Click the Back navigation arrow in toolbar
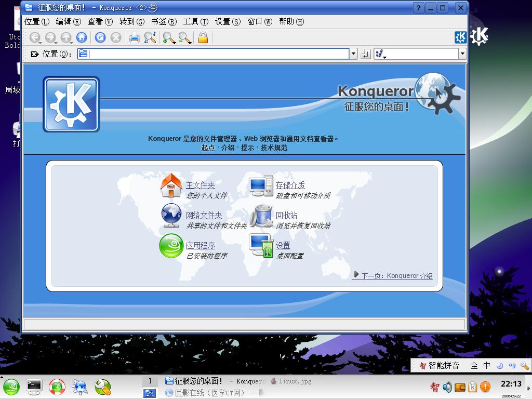 tap(35, 37)
